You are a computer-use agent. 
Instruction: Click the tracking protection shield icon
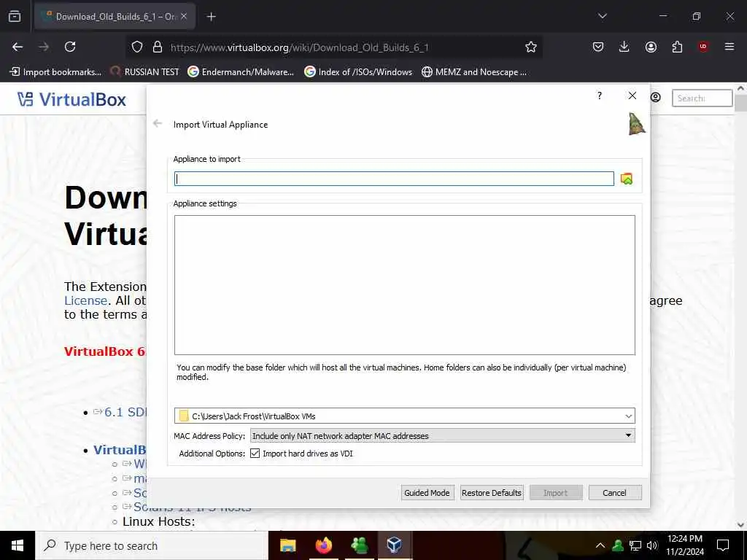point(137,47)
